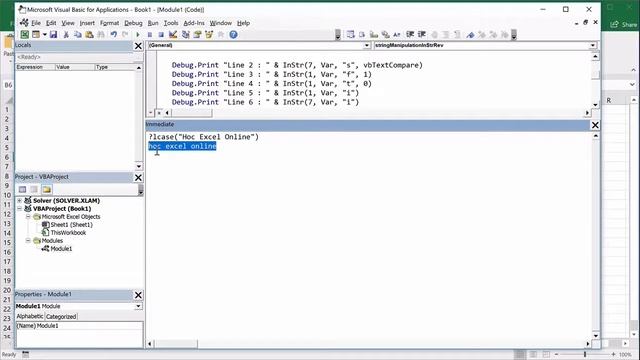Open Find using the binoculars icon
The width and height of the screenshot is (640, 360).
pyautogui.click(x=100, y=35)
